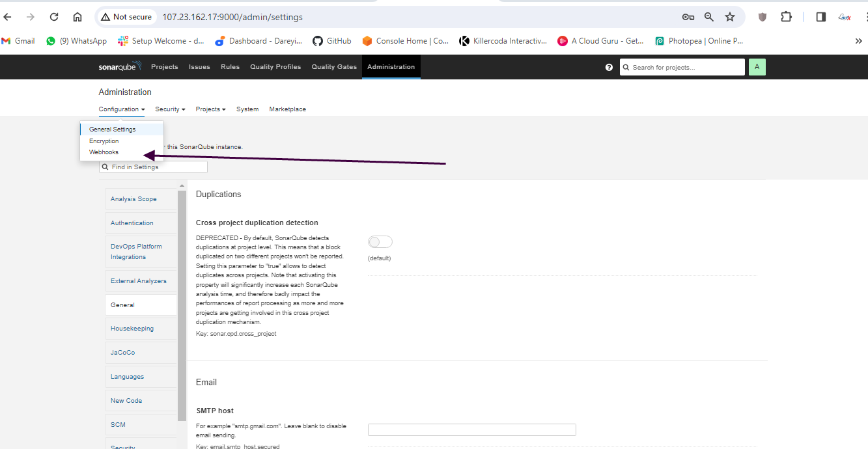Open the Marketplace link
This screenshot has height=449, width=868.
point(287,109)
